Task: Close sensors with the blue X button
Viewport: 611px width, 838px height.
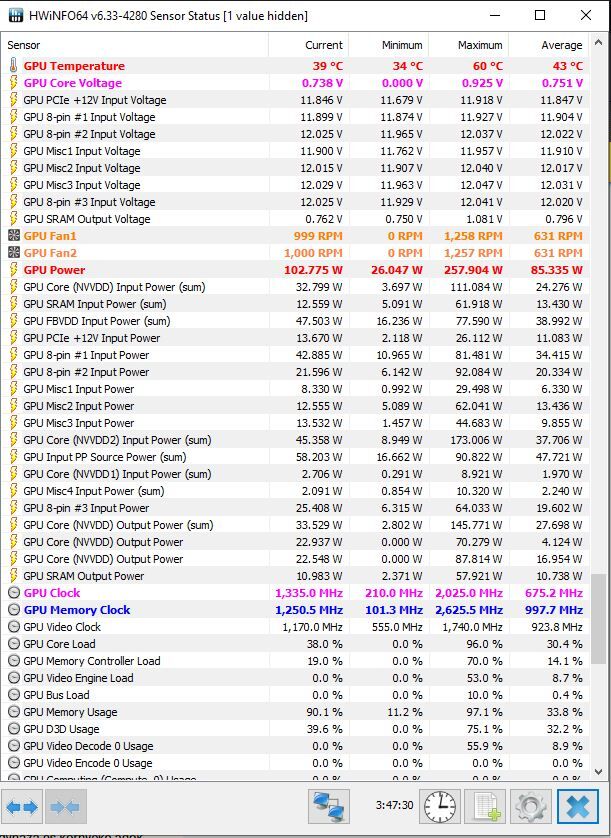Action: pyautogui.click(x=578, y=806)
